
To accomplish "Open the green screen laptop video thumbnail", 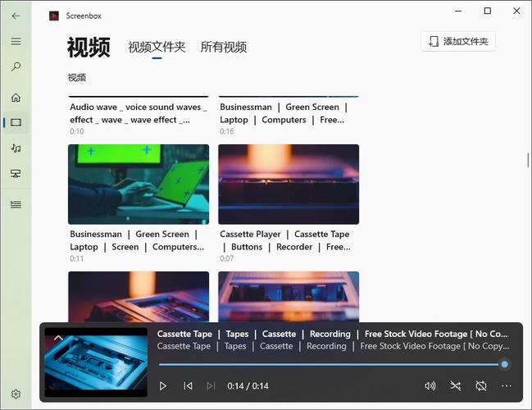I will pyautogui.click(x=139, y=184).
